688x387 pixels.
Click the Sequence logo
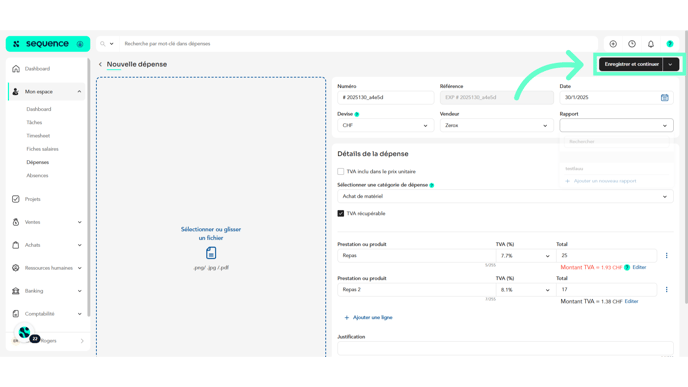click(x=48, y=44)
